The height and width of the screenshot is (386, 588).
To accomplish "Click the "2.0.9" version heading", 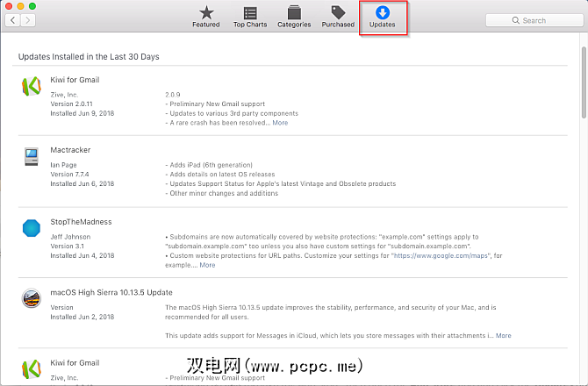I will (x=173, y=95).
